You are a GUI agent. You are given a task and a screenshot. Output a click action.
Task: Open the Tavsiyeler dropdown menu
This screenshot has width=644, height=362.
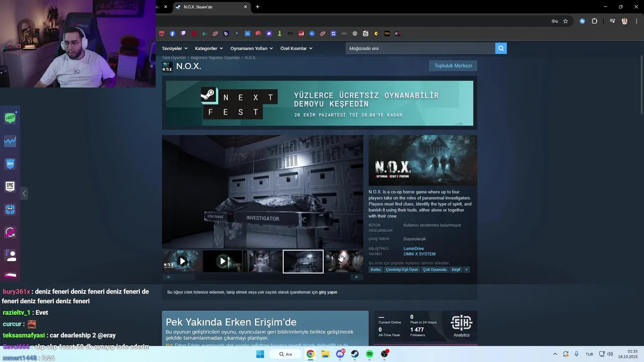click(175, 48)
